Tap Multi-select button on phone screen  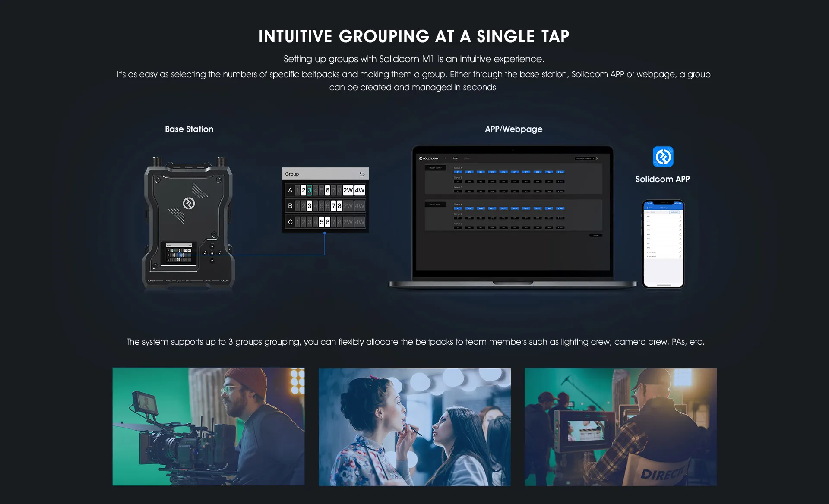pos(674,212)
